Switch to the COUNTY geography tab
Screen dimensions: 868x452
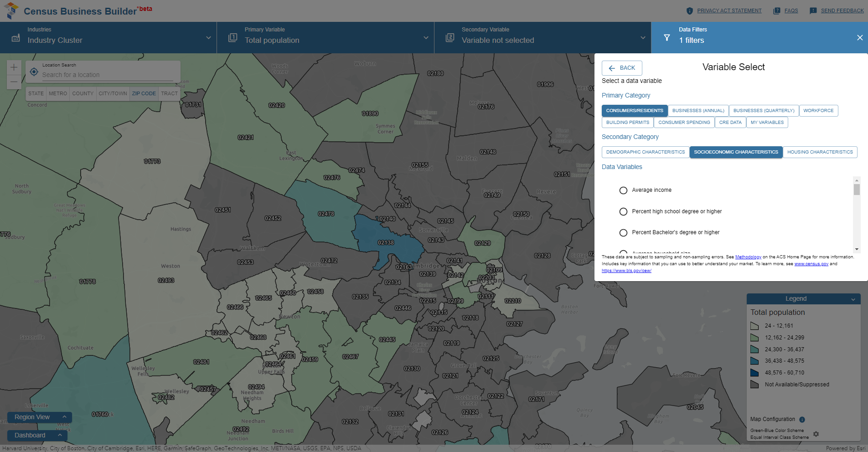click(83, 93)
